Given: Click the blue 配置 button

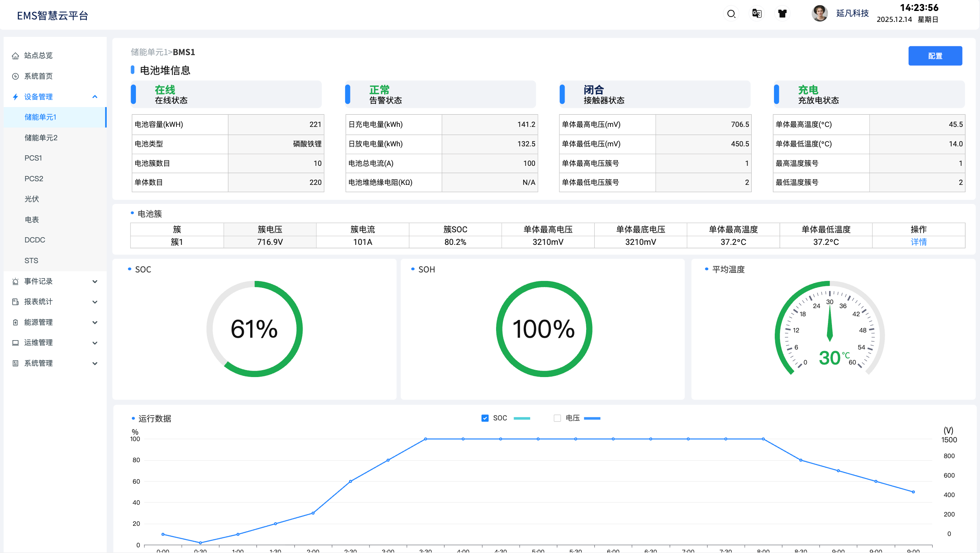Looking at the screenshot, I should point(935,56).
